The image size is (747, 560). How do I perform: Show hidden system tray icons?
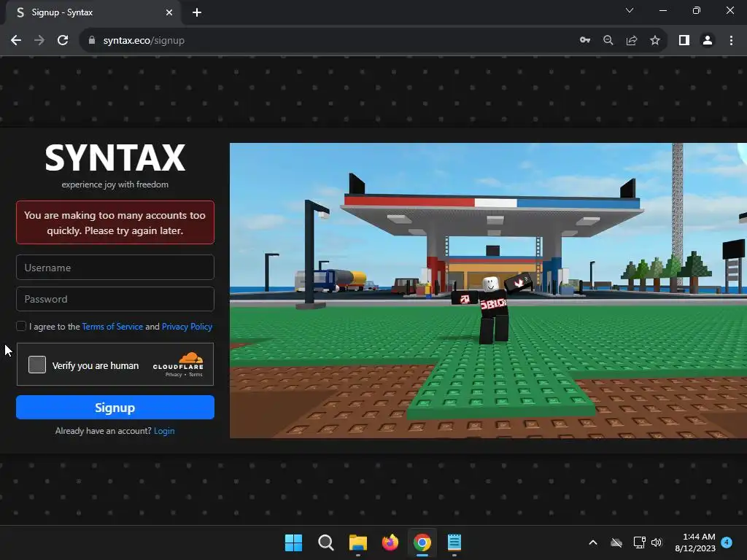pos(593,542)
